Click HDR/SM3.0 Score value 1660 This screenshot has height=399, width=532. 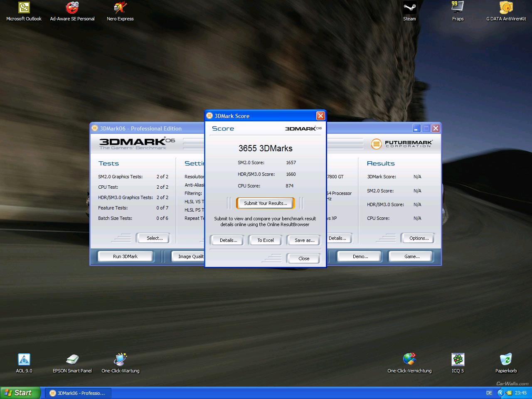291,174
